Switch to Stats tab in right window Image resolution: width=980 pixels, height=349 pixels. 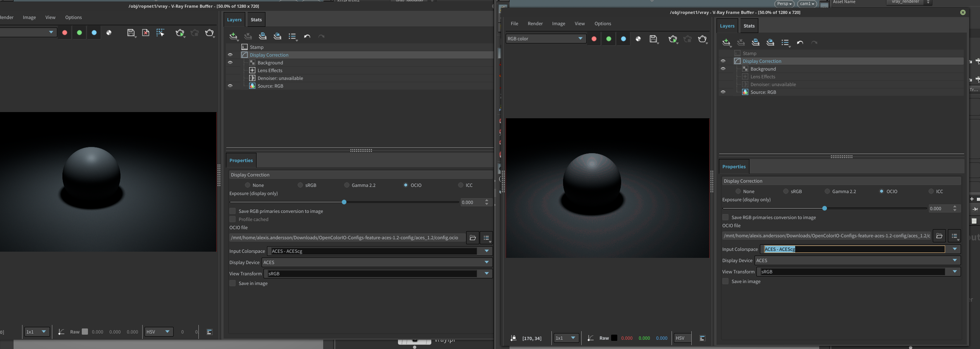pyautogui.click(x=749, y=26)
